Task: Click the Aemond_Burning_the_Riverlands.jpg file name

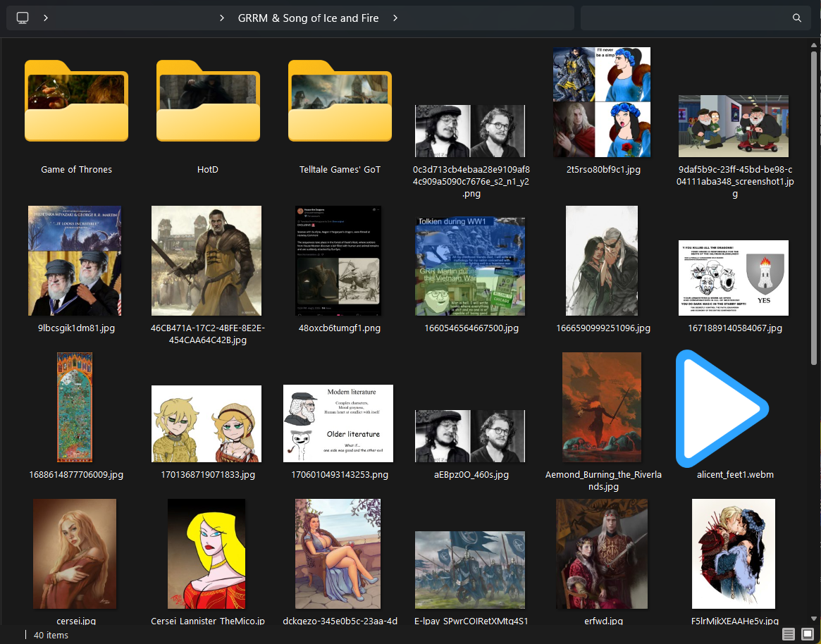Action: click(x=603, y=481)
